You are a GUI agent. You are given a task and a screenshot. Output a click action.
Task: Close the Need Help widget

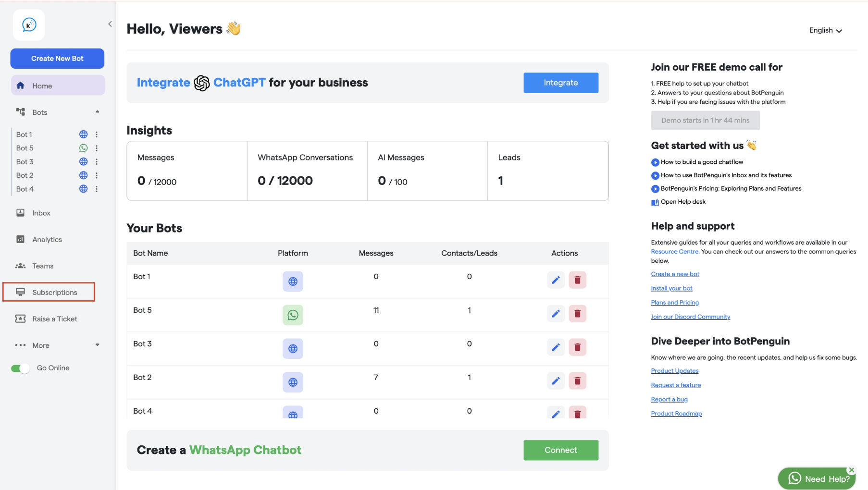tap(851, 470)
